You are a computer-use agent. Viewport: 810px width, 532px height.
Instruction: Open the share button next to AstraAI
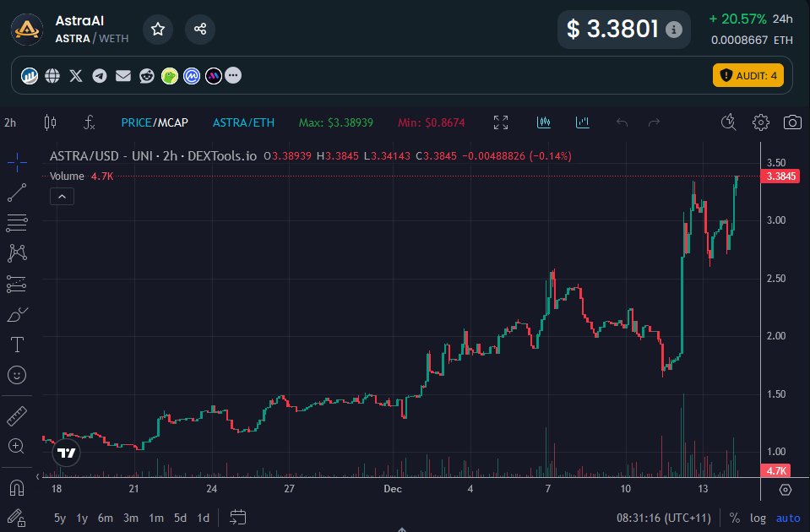click(x=200, y=29)
